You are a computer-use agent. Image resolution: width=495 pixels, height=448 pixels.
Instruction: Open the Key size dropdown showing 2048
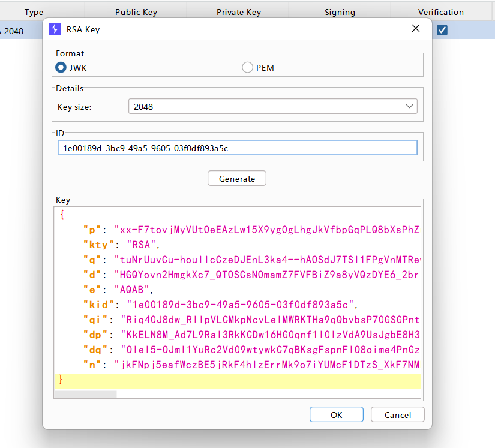click(272, 107)
